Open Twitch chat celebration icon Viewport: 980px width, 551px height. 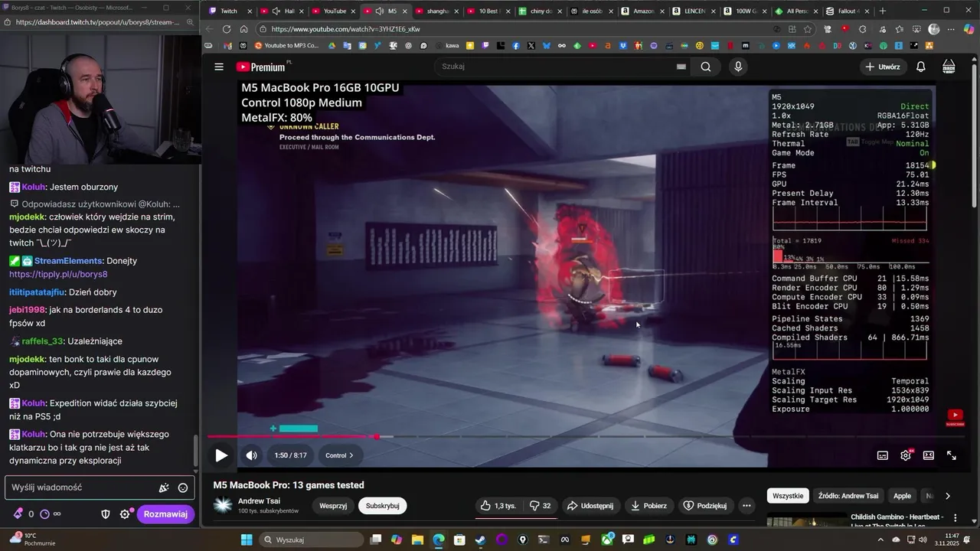(163, 487)
